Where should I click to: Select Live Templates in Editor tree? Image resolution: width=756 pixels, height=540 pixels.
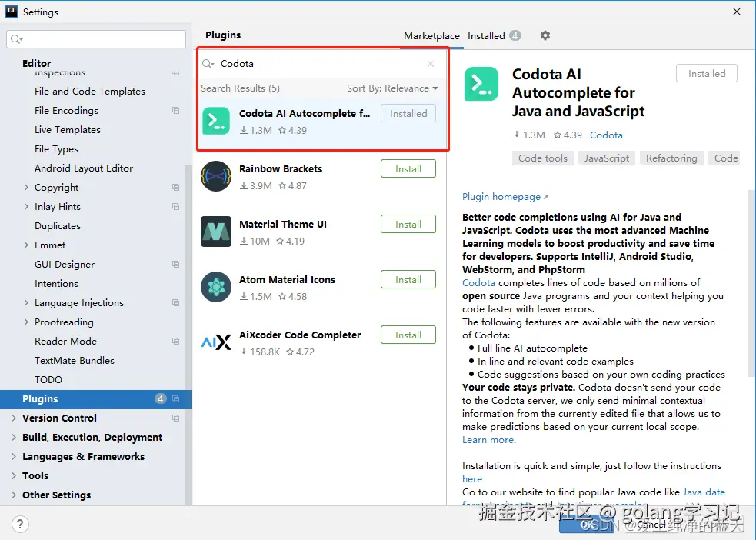coord(68,130)
